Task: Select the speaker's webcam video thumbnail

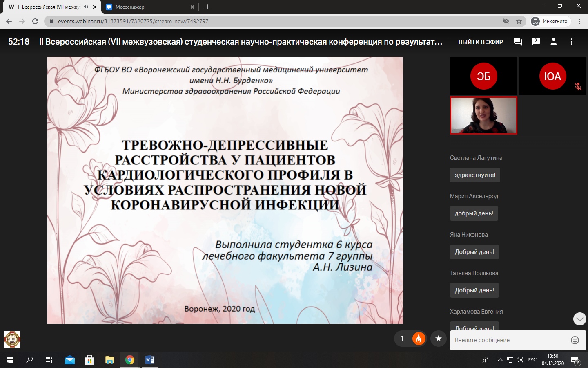Action: pos(483,115)
